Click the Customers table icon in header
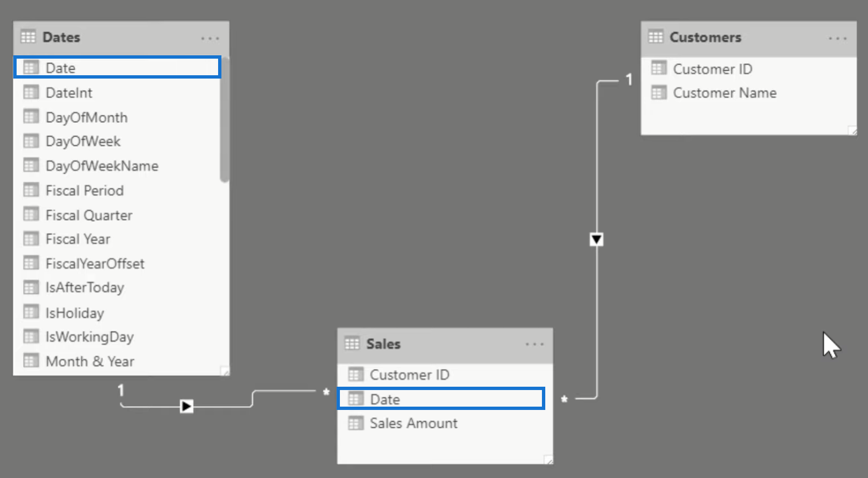Image resolution: width=868 pixels, height=478 pixels. 655,37
